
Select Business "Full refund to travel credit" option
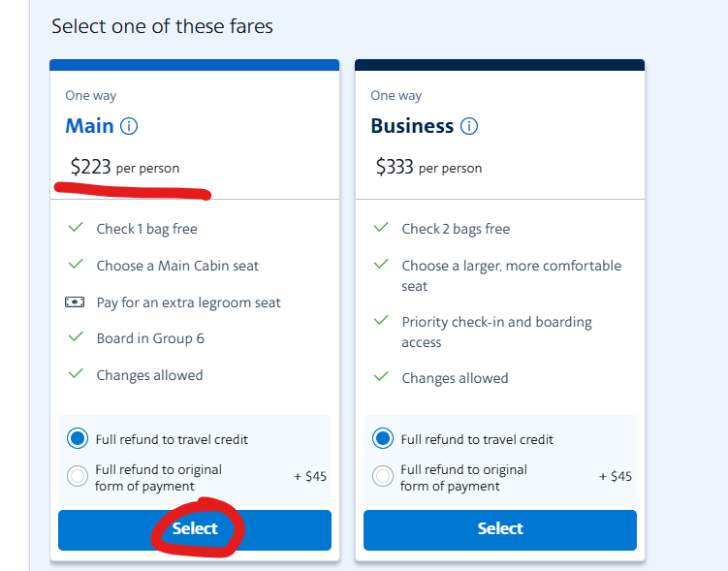(x=383, y=439)
